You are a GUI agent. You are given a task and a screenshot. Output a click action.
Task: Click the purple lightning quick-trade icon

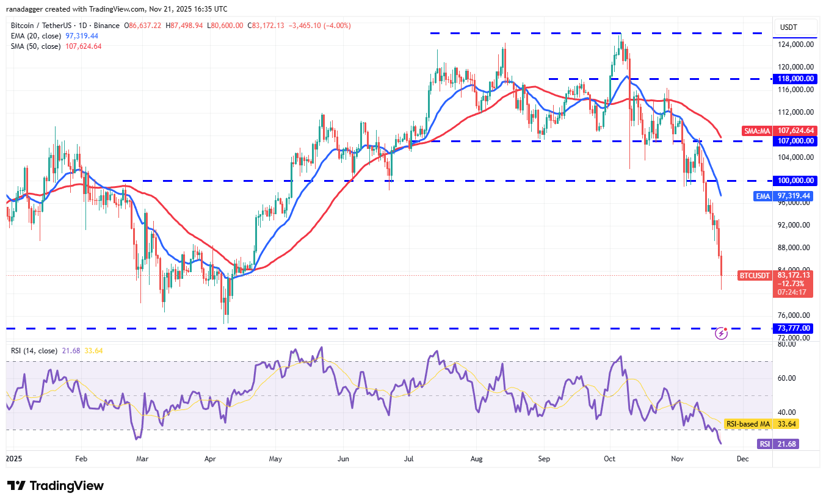click(x=720, y=333)
